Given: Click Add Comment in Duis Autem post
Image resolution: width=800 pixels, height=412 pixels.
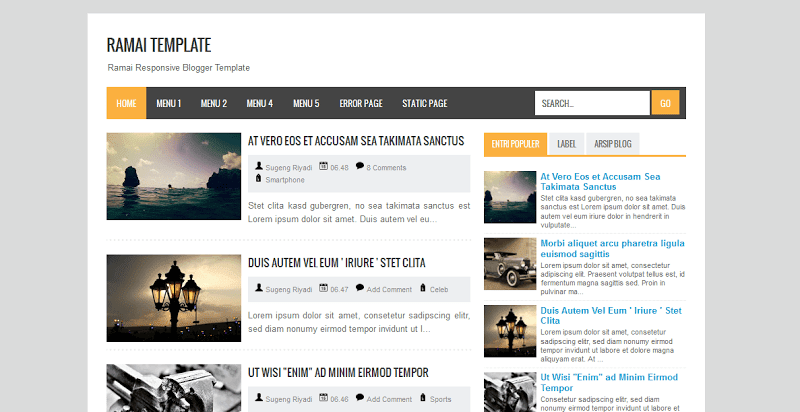Looking at the screenshot, I should click(389, 290).
